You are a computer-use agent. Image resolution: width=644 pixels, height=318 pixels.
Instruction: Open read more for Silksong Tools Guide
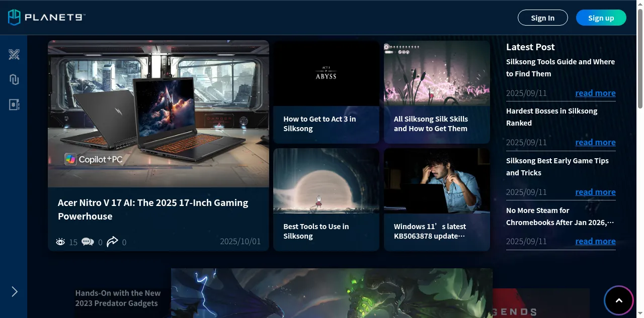pyautogui.click(x=595, y=93)
